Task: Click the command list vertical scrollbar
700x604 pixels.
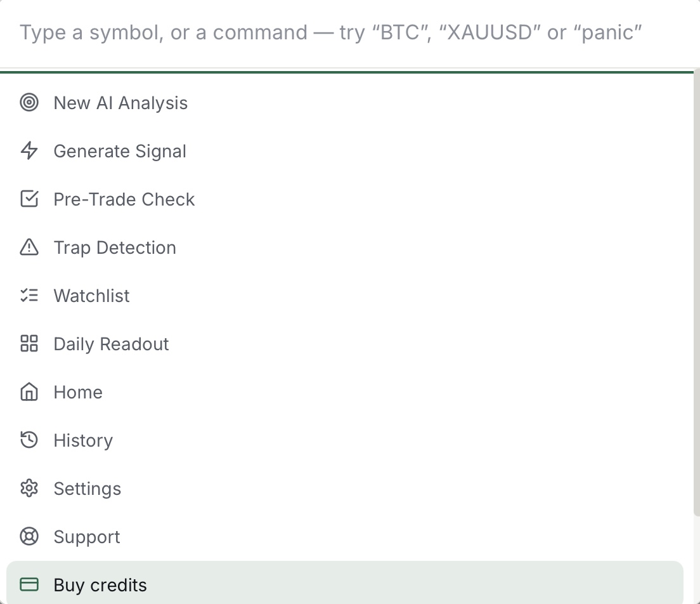Action: [696, 295]
